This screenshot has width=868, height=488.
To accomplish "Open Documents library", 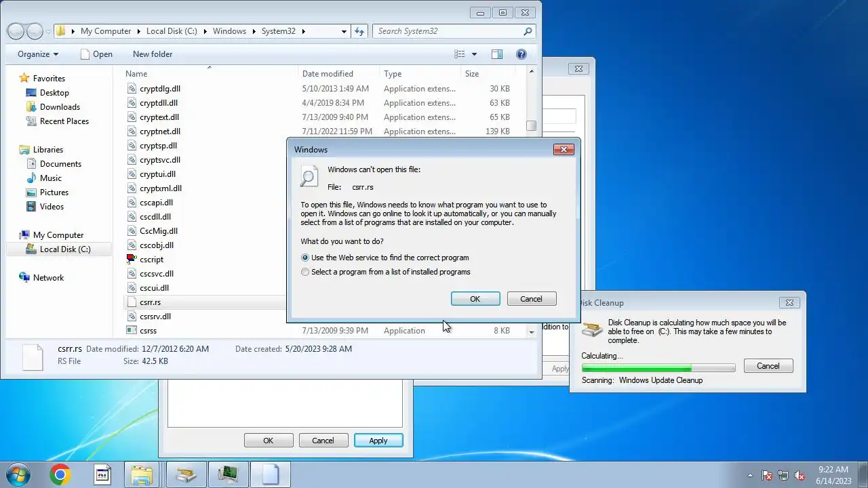I will (x=60, y=164).
